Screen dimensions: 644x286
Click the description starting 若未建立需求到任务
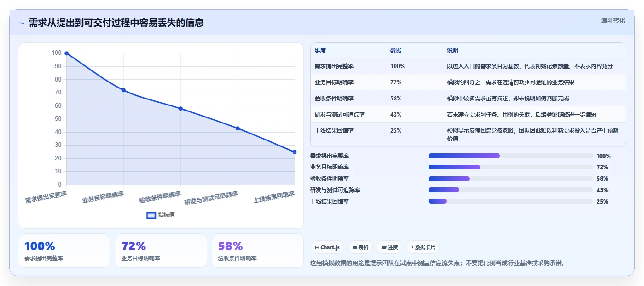[522, 115]
